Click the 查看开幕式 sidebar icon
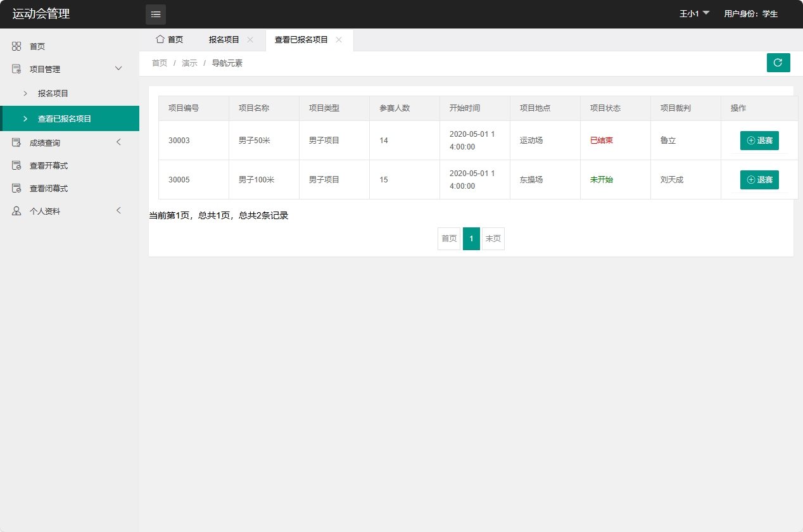The height and width of the screenshot is (532, 803). tap(16, 165)
